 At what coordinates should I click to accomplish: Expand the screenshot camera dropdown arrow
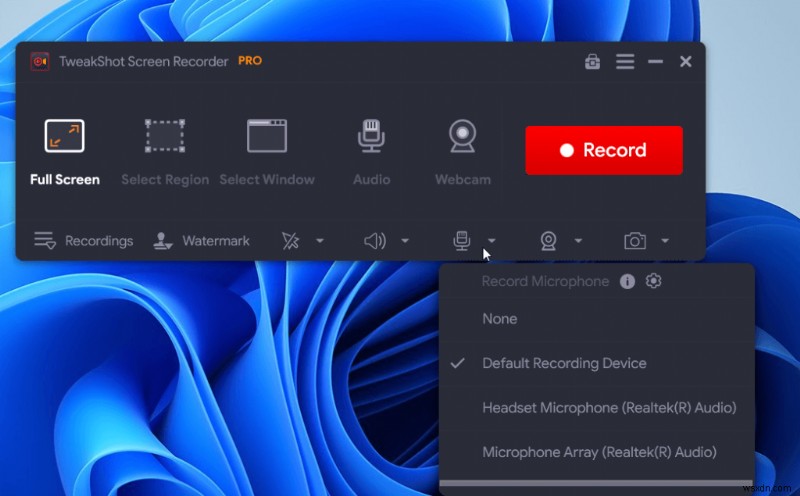pos(665,241)
